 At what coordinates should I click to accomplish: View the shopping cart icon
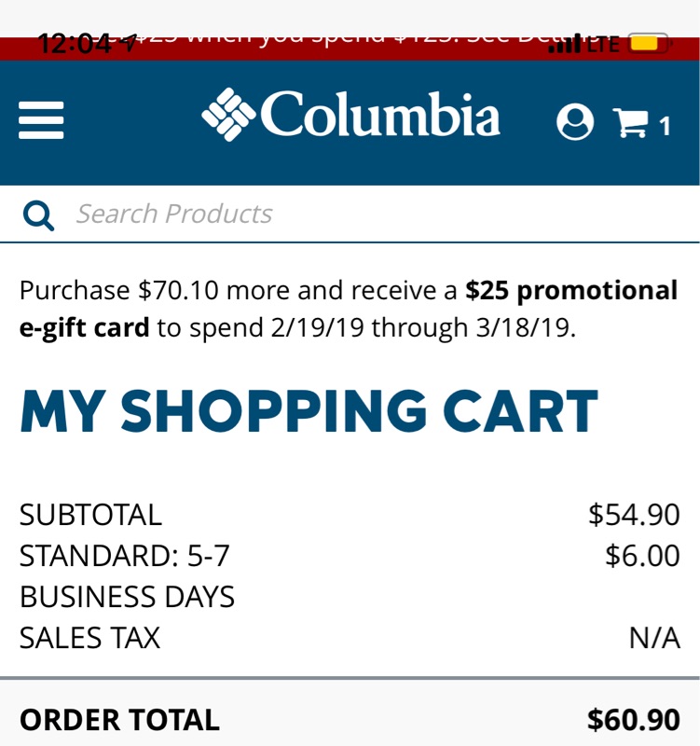pos(630,123)
